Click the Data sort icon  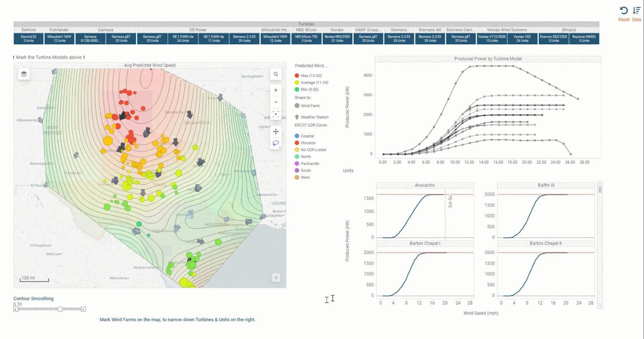click(636, 10)
